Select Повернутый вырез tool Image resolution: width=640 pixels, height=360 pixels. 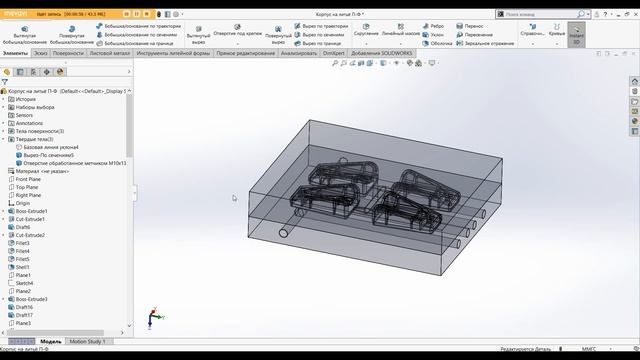(278, 35)
